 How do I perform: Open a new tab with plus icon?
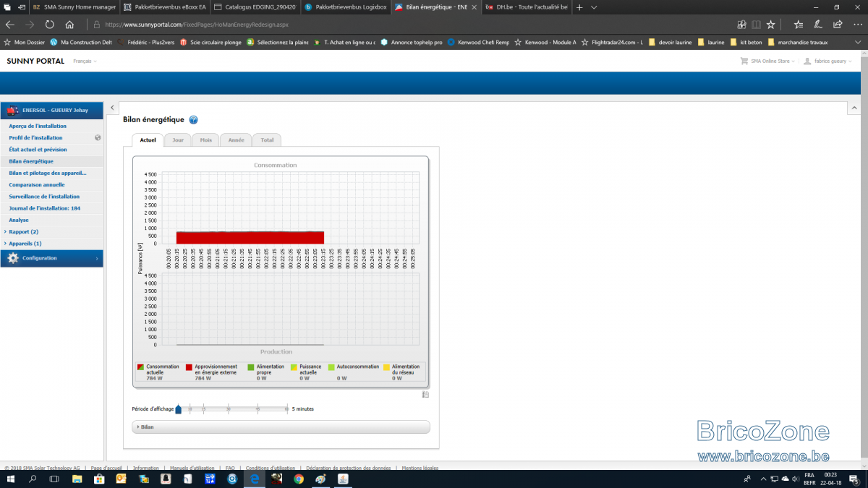coord(579,7)
